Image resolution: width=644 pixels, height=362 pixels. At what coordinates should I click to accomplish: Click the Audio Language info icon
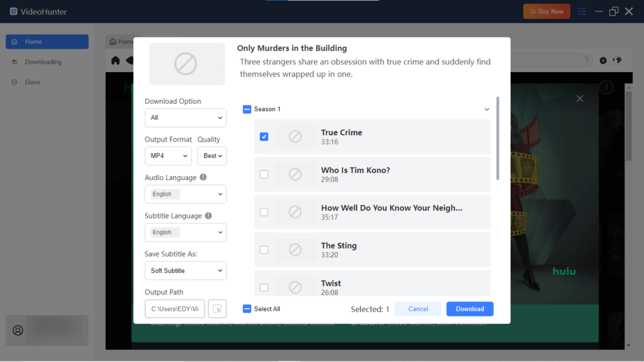(203, 177)
